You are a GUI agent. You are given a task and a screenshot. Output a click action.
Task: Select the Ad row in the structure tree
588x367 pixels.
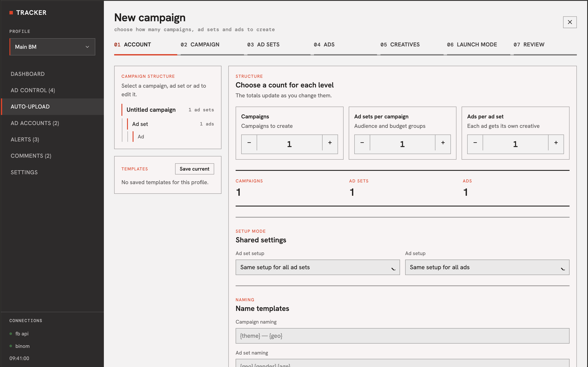[x=173, y=137]
